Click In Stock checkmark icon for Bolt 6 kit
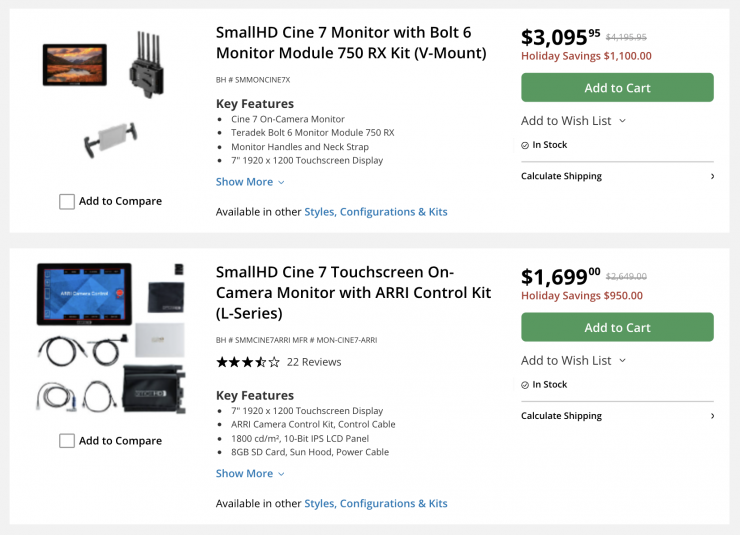The width and height of the screenshot is (740, 535). click(x=525, y=145)
